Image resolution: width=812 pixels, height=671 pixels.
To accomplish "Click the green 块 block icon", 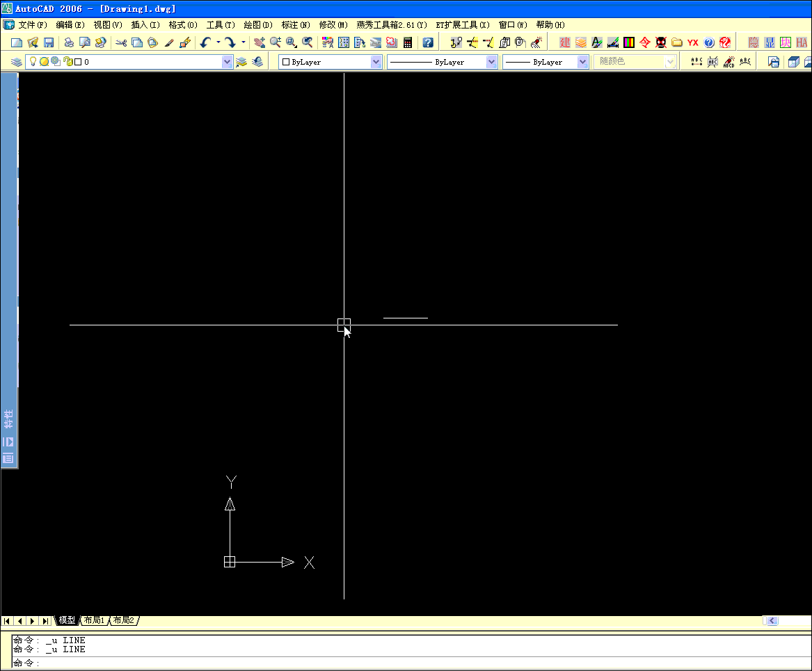I will tap(786, 42).
